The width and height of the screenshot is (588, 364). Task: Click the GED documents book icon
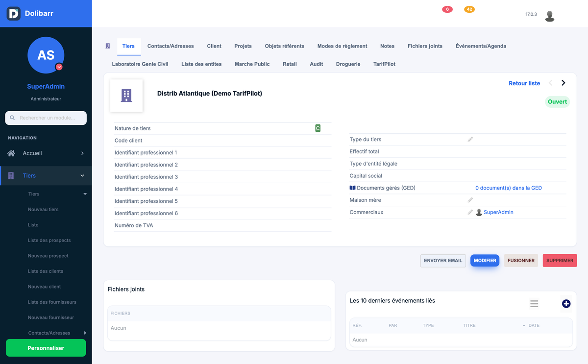tap(352, 188)
